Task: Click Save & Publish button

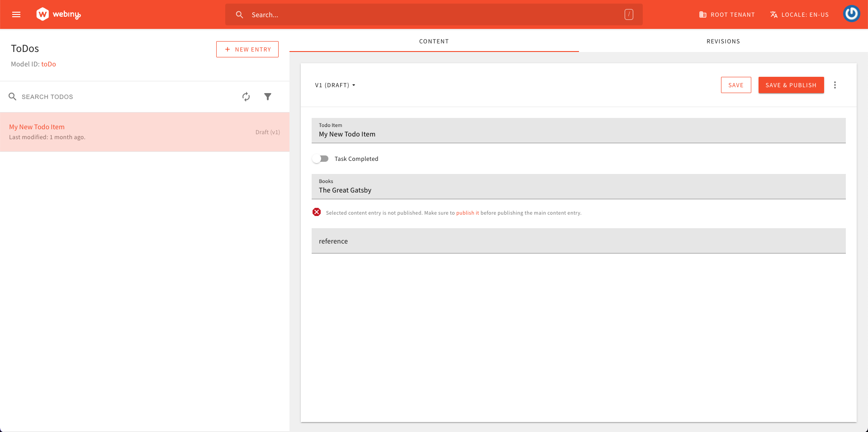Action: 791,85
